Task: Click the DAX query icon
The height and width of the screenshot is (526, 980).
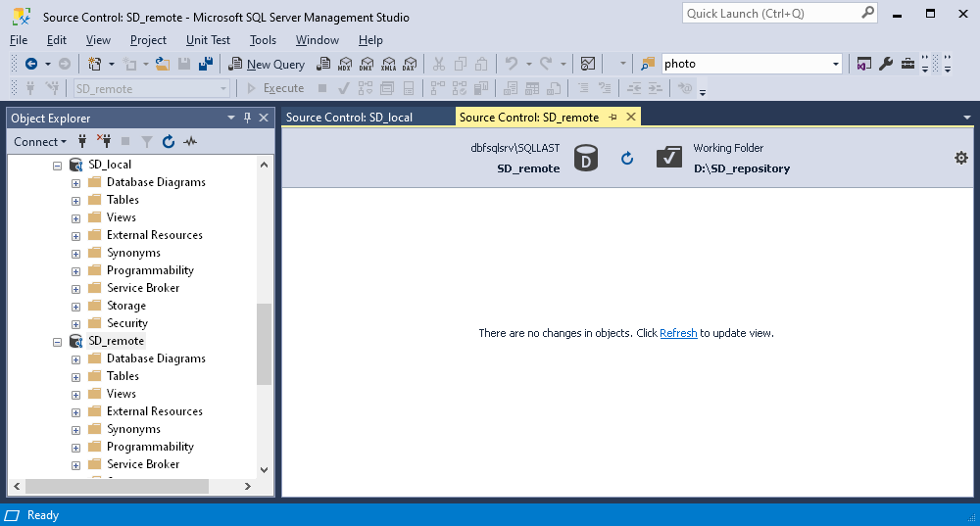Action: 410,64
